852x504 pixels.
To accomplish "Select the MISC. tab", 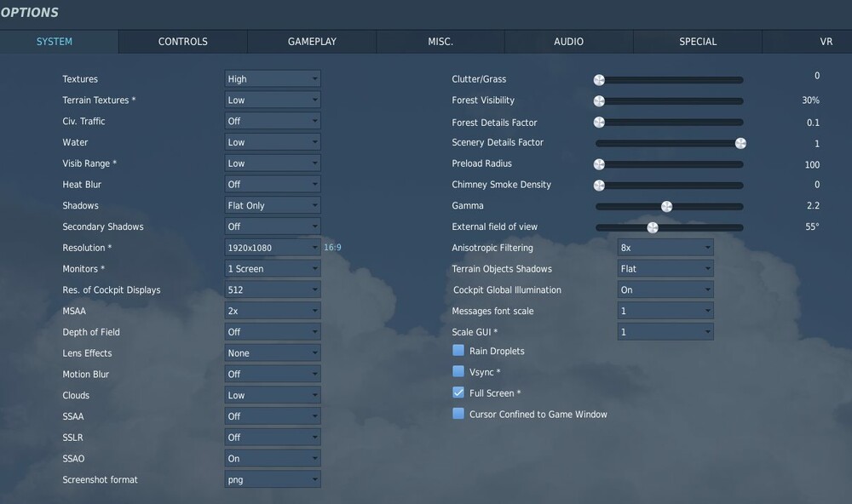I will [440, 42].
